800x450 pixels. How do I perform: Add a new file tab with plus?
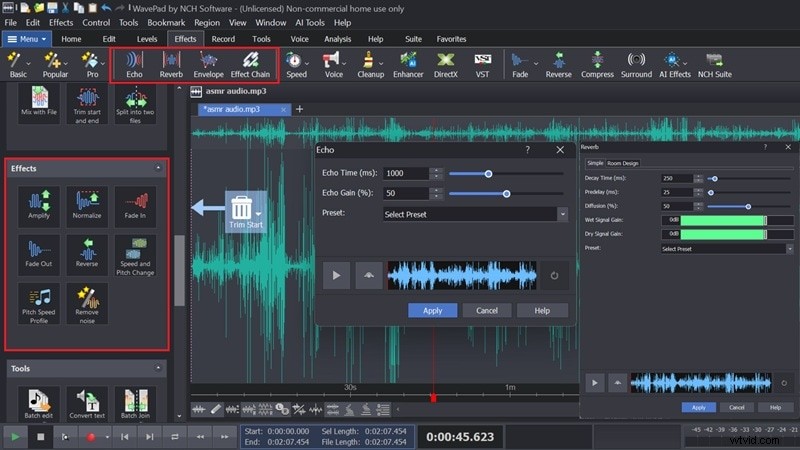tap(299, 109)
